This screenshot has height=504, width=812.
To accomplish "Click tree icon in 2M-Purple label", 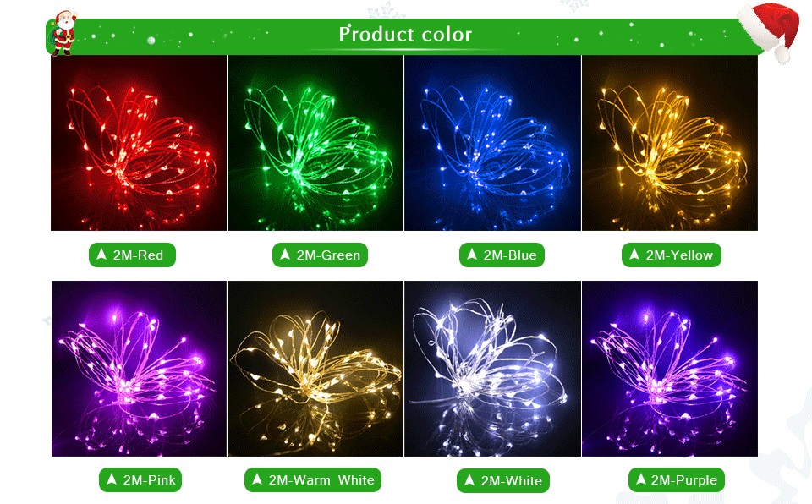I will [641, 479].
